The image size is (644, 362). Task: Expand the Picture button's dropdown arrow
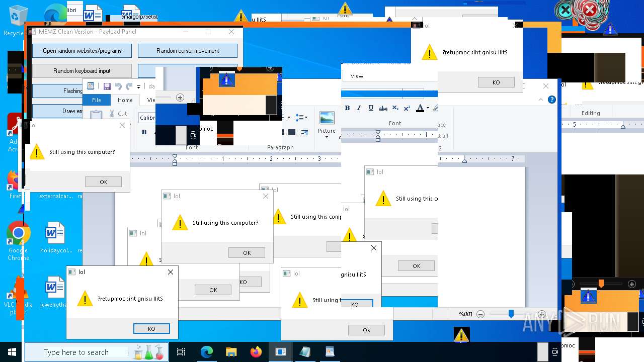point(327,137)
